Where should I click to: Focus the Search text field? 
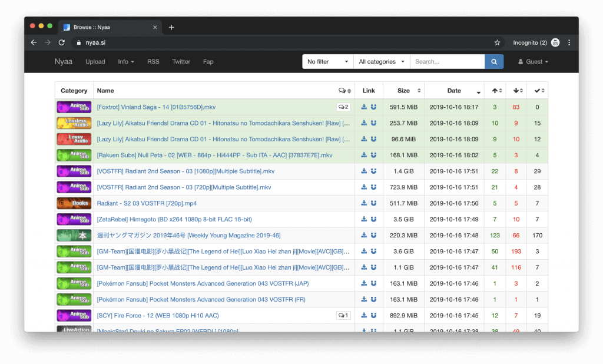448,62
